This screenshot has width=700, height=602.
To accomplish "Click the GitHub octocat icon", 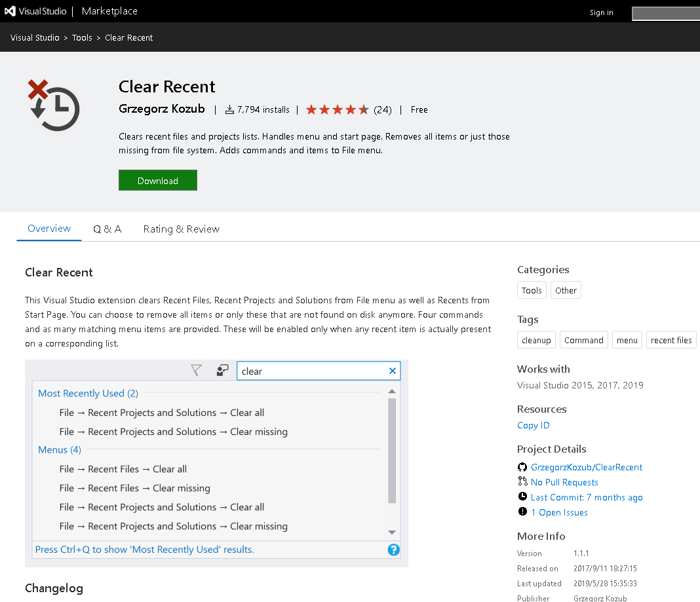I will [x=522, y=467].
